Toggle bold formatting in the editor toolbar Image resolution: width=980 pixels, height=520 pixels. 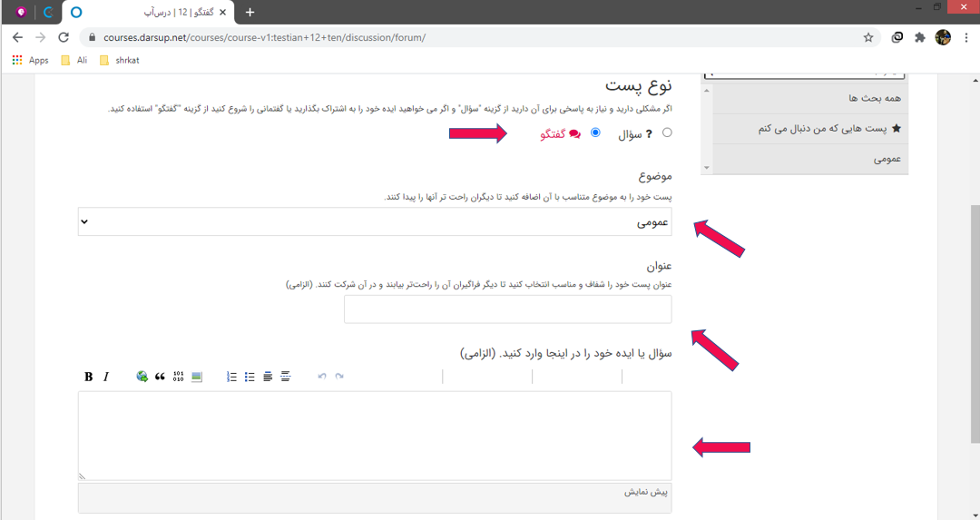(x=88, y=377)
